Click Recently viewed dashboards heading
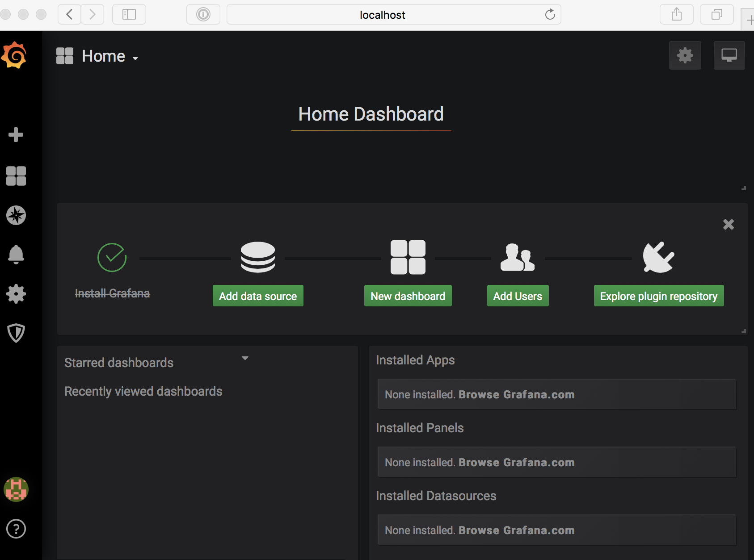 point(143,391)
